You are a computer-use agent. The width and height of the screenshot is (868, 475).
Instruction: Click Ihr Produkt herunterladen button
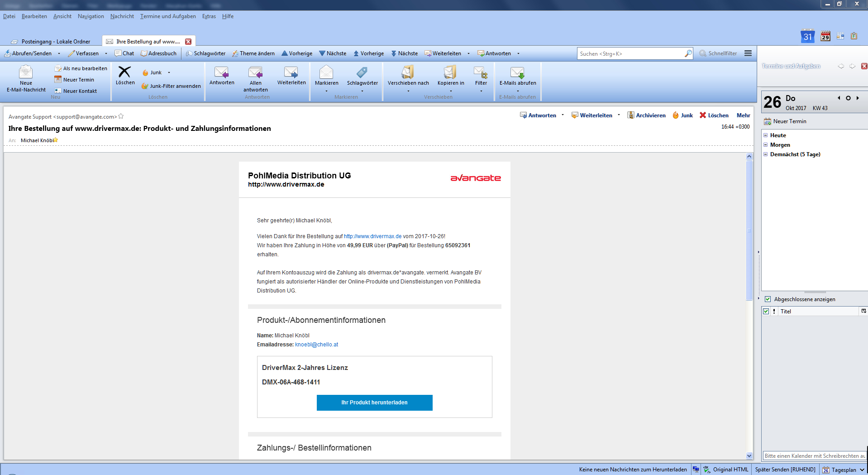point(375,403)
